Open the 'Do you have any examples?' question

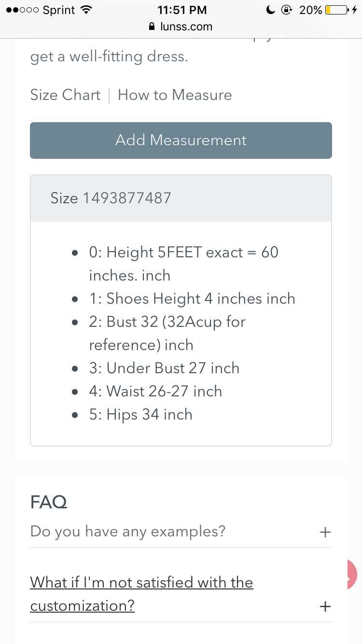click(128, 532)
